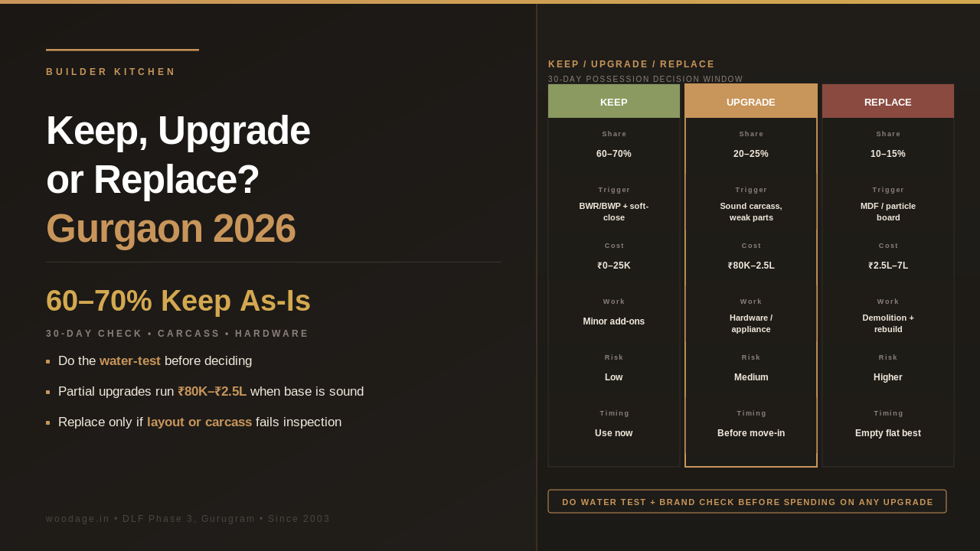Click the ₹0–25K cost in Keep column

[x=614, y=266]
